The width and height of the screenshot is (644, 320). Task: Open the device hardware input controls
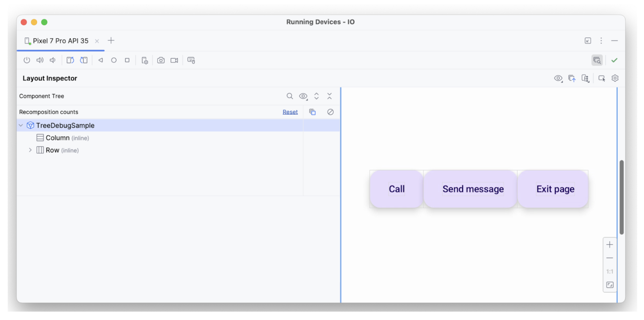191,60
